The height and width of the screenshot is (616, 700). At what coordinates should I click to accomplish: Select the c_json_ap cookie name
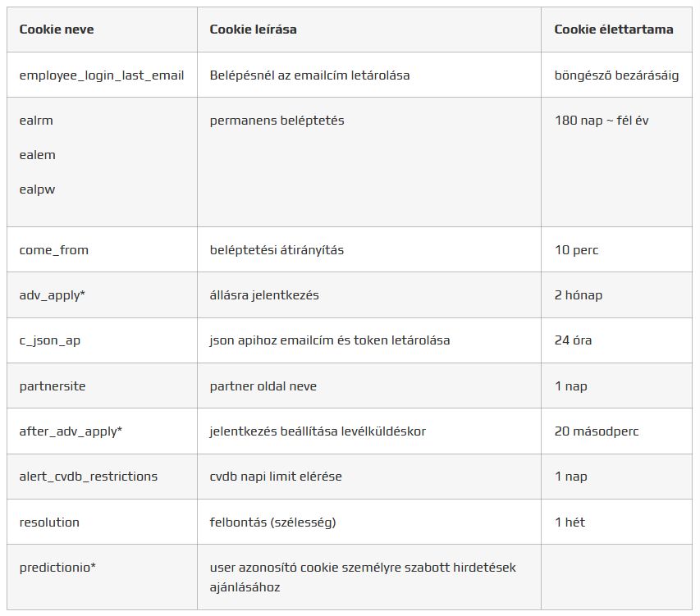pyautogui.click(x=50, y=340)
